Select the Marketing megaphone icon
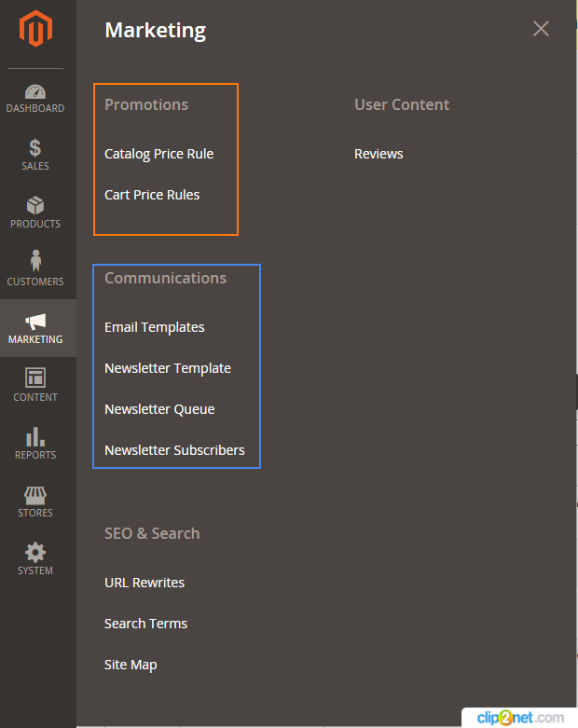The height and width of the screenshot is (728, 578). coord(35,322)
